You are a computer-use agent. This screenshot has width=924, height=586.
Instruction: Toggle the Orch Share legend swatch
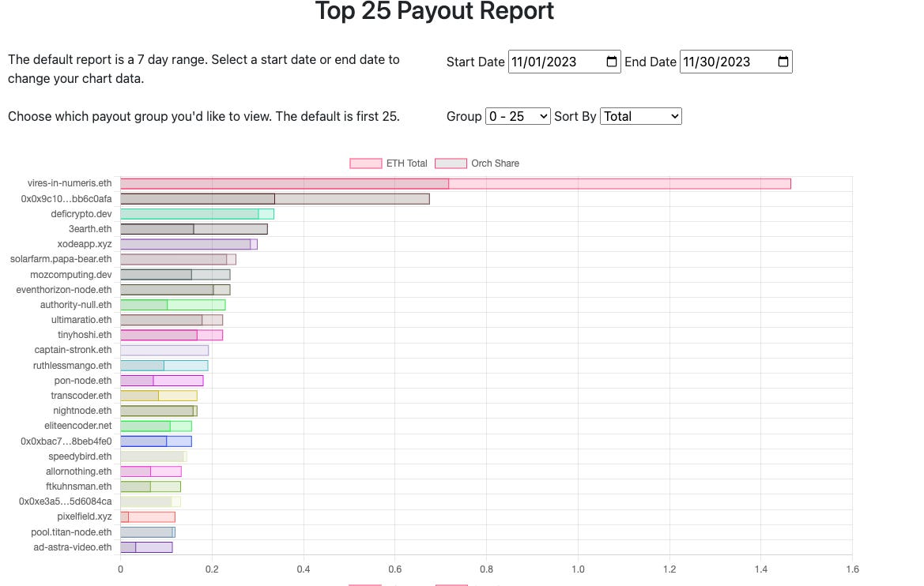[x=451, y=163]
